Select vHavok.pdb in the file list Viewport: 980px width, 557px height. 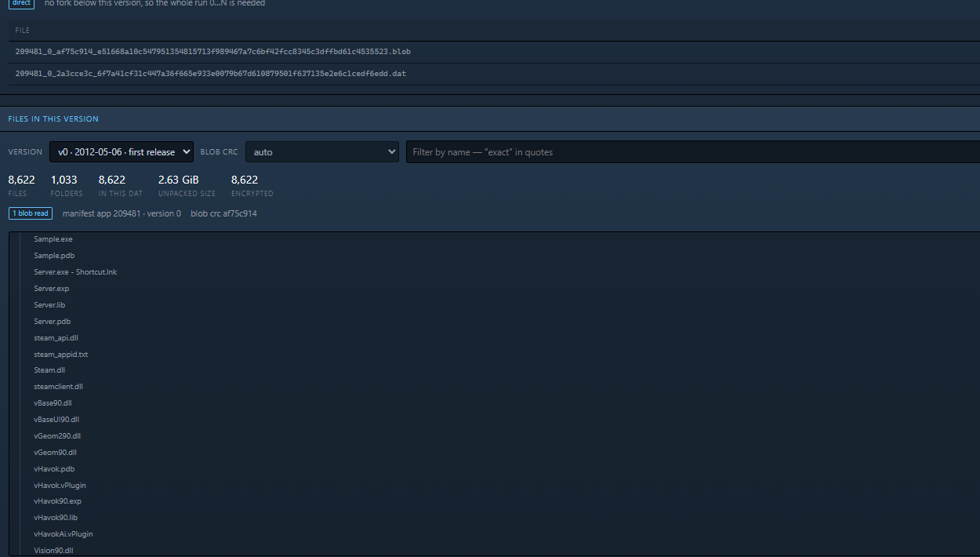point(54,469)
